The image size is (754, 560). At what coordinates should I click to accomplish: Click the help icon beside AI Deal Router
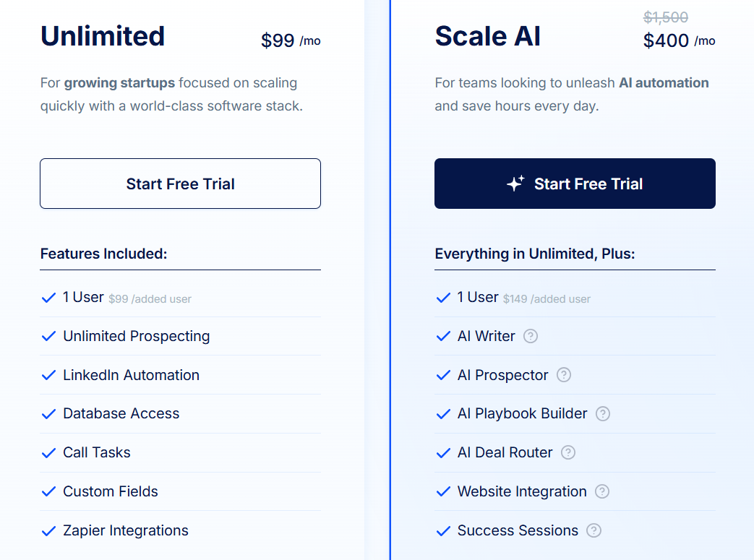pyautogui.click(x=568, y=452)
